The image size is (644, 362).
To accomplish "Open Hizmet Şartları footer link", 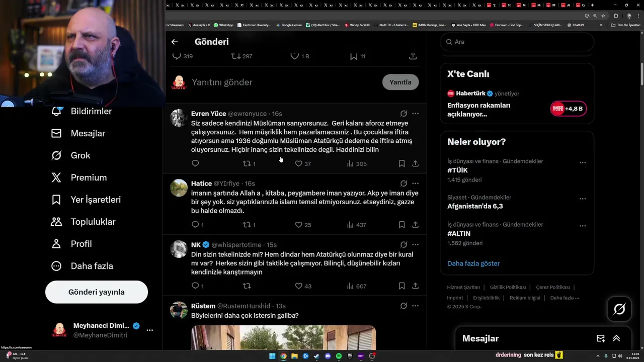I will pos(463,287).
